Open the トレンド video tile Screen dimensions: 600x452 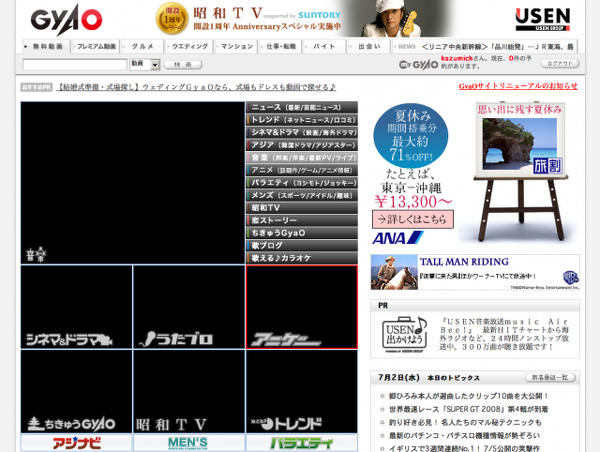coord(302,392)
